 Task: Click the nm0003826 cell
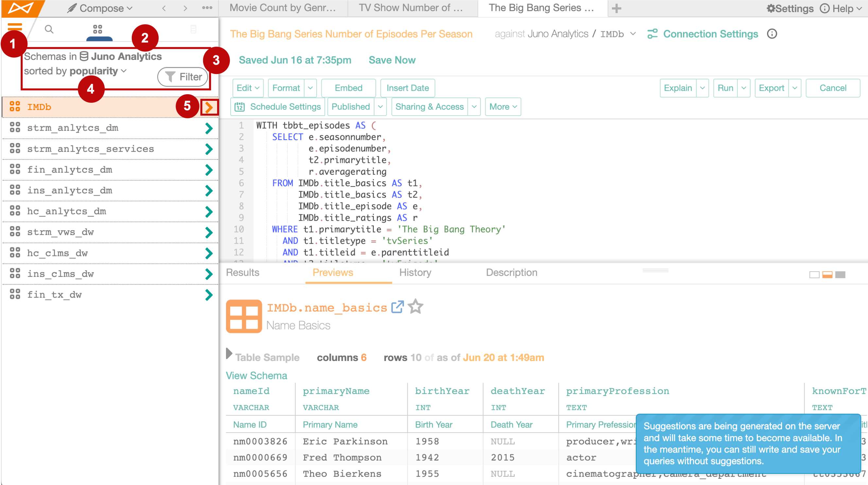click(x=260, y=441)
